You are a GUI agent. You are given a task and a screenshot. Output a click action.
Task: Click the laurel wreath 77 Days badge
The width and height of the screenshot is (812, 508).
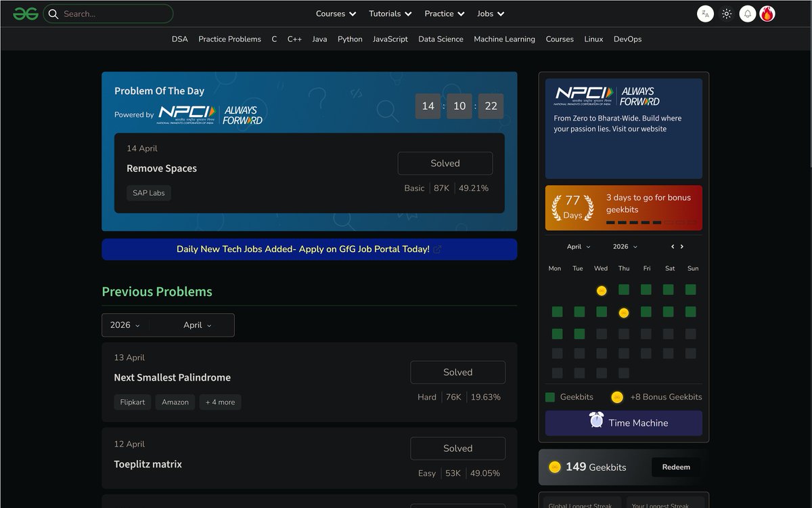pyautogui.click(x=572, y=207)
